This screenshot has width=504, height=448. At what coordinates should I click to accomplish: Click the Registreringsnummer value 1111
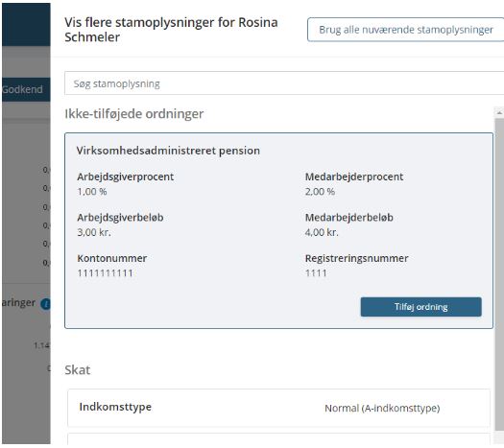pyautogui.click(x=316, y=273)
